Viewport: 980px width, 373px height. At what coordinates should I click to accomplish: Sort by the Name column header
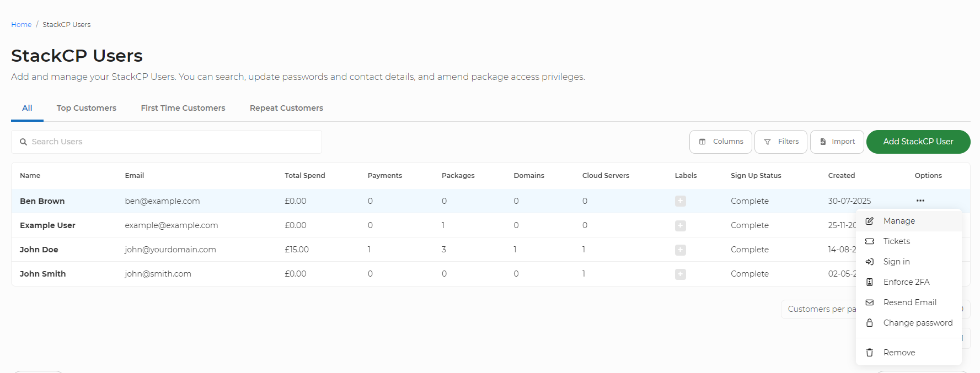tap(30, 176)
